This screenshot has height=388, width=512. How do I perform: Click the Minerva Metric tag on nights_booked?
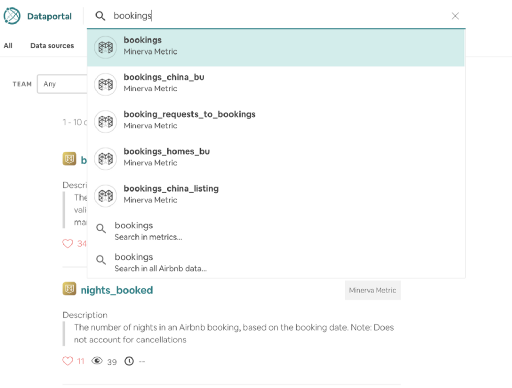click(x=373, y=290)
